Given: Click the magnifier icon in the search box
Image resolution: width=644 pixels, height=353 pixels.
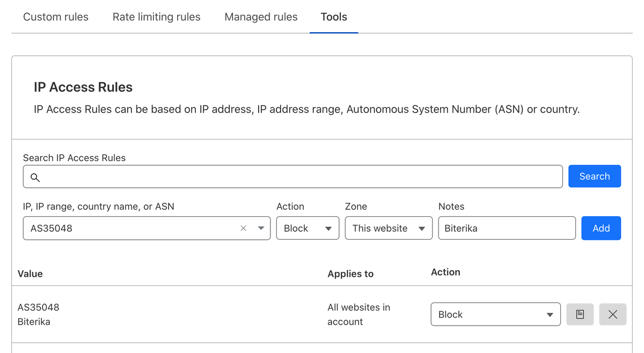Looking at the screenshot, I should [x=35, y=177].
